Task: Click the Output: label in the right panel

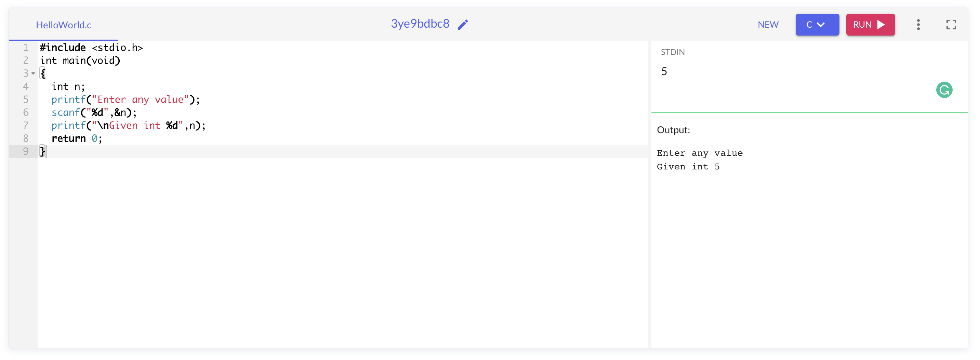Action: pos(673,130)
